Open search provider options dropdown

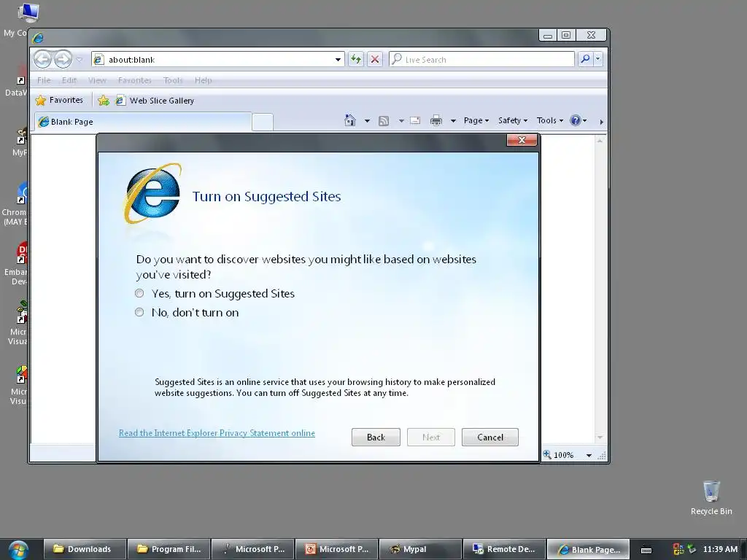[598, 59]
